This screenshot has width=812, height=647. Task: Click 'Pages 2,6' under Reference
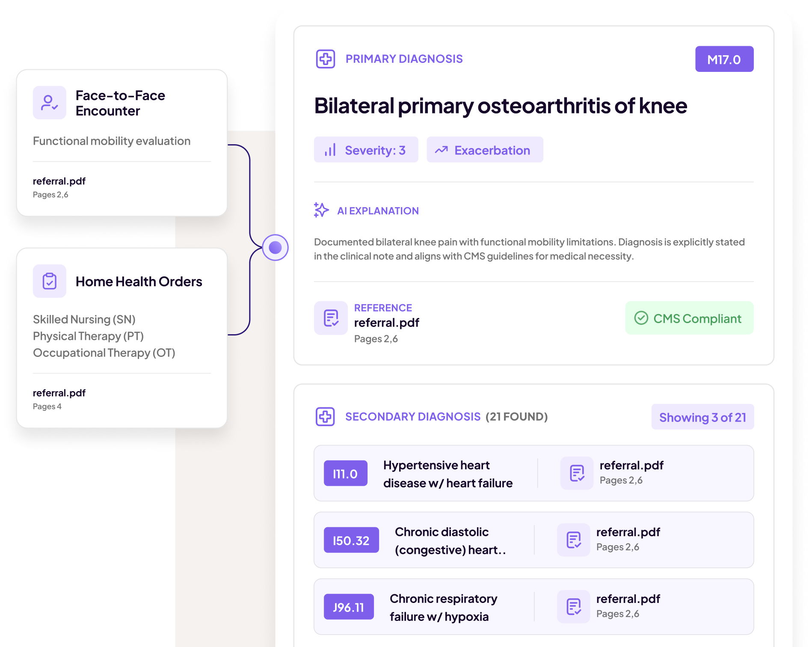click(376, 339)
